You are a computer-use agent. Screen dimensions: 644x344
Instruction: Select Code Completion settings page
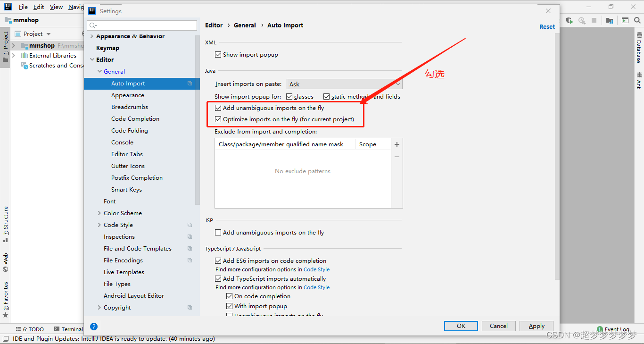135,119
